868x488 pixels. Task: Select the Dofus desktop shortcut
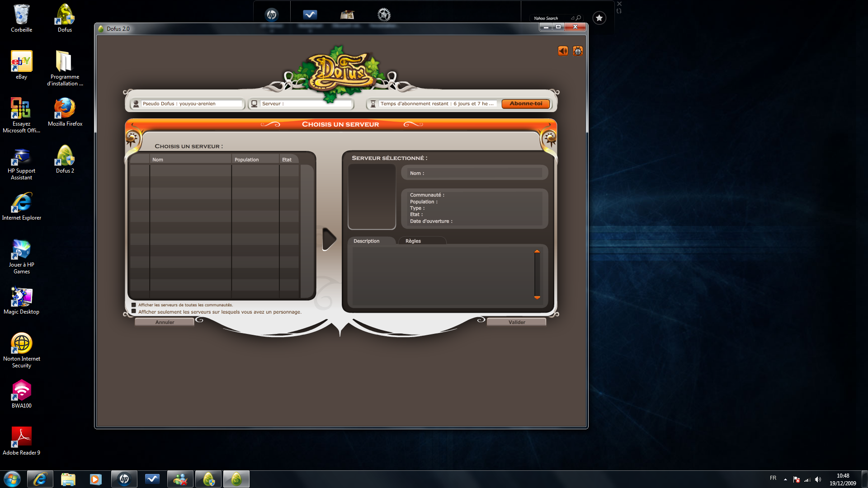click(x=65, y=19)
